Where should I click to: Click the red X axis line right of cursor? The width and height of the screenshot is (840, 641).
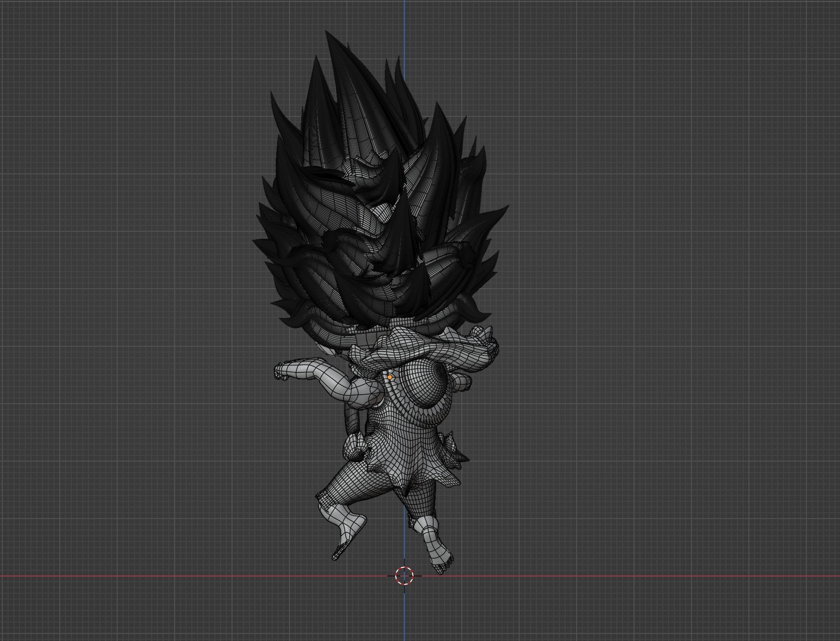coord(654,576)
